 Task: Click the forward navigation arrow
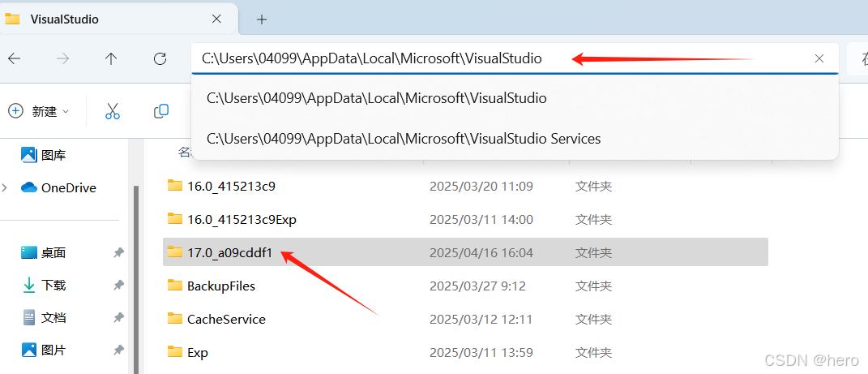coord(62,58)
